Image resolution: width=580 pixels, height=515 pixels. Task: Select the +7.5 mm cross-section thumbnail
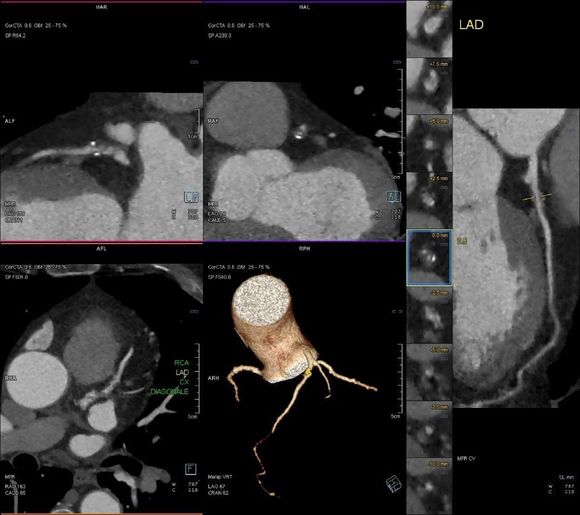[429, 86]
